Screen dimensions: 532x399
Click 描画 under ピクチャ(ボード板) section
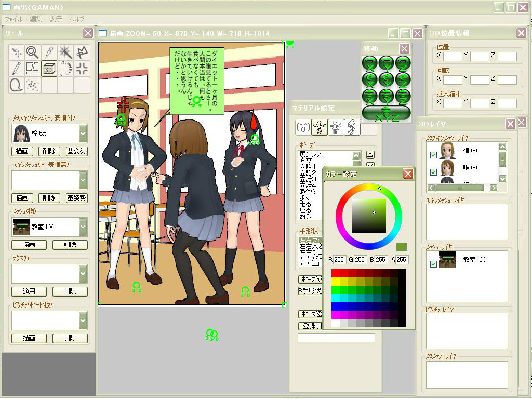click(x=29, y=338)
